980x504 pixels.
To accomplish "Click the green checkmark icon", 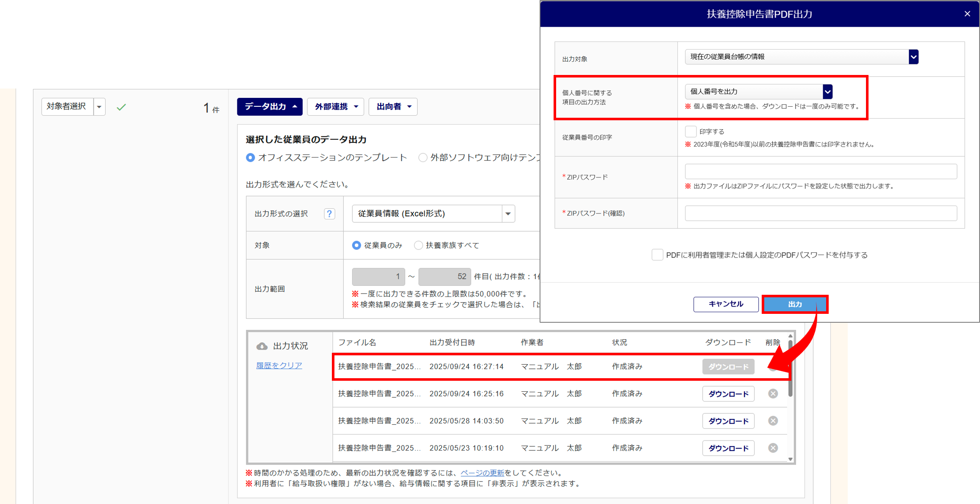I will click(x=121, y=107).
